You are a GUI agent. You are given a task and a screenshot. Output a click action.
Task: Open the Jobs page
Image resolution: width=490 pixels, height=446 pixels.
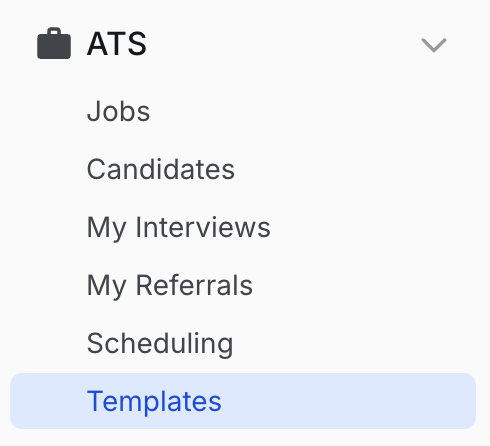118,111
